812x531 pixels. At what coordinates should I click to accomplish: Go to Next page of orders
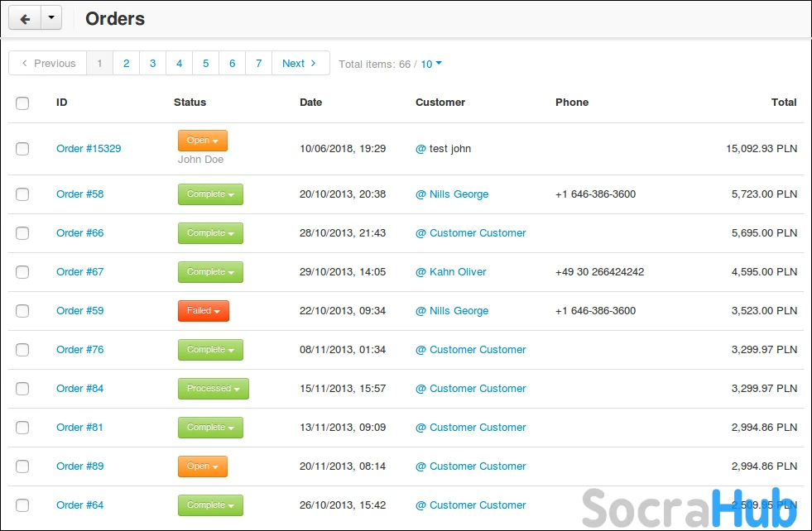coord(300,64)
